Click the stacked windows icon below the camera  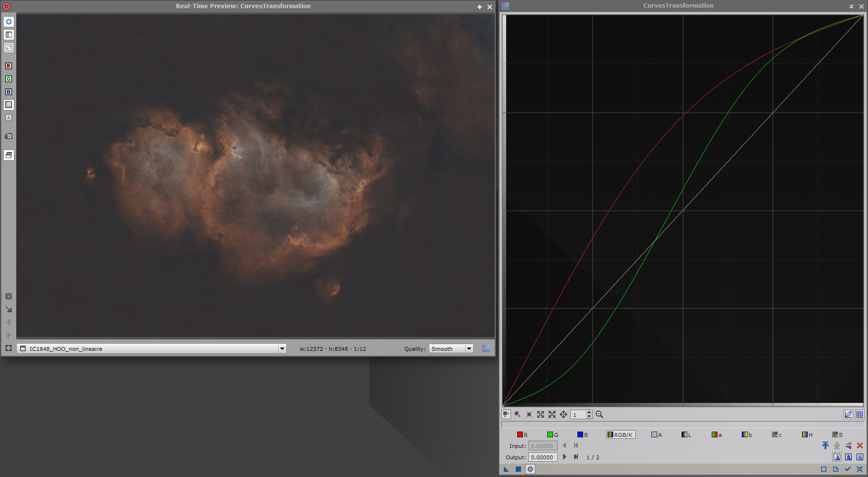click(9, 155)
